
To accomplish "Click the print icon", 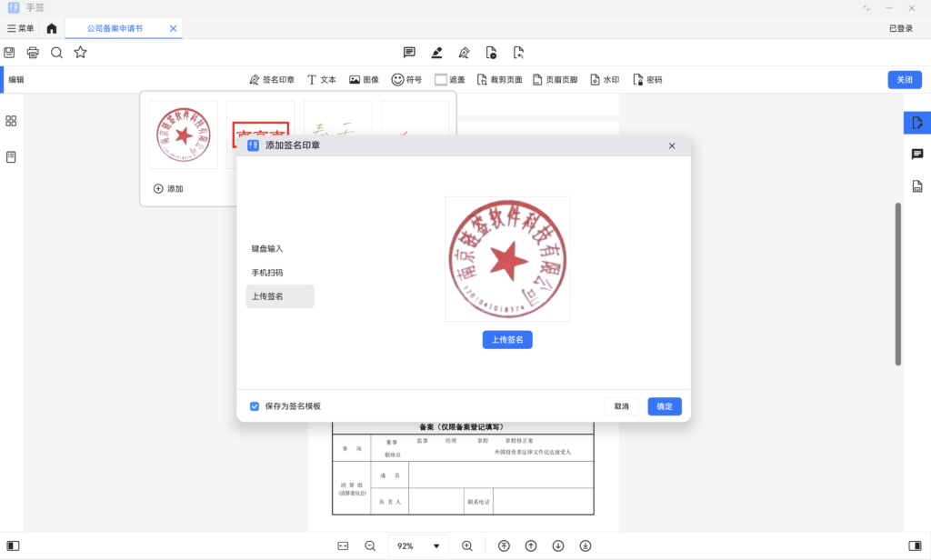I will (x=33, y=53).
